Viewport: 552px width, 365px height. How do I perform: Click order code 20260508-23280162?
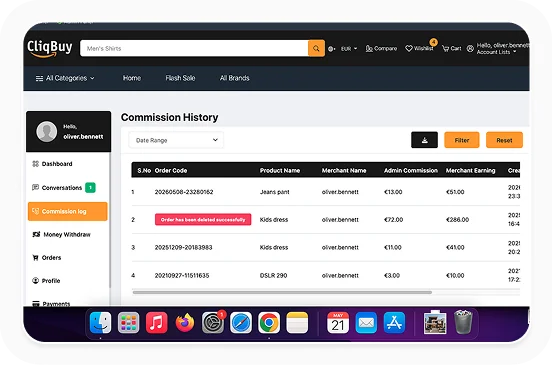pos(184,192)
